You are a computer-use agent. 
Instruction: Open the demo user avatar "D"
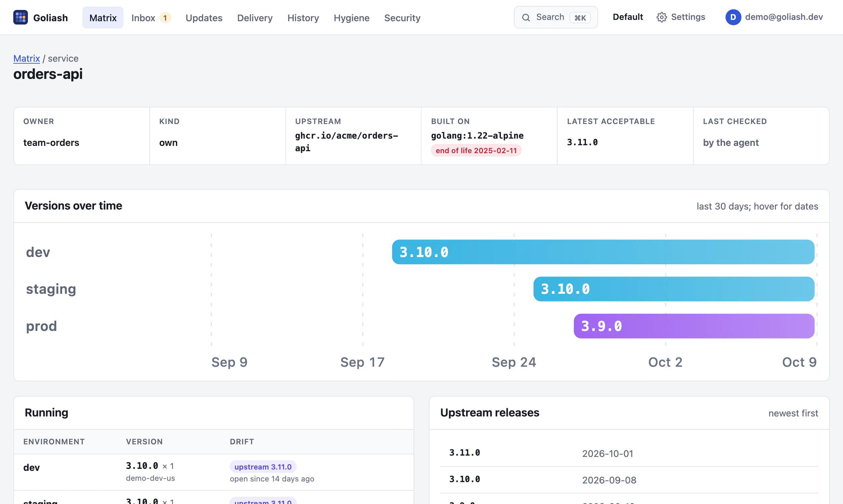(x=733, y=17)
